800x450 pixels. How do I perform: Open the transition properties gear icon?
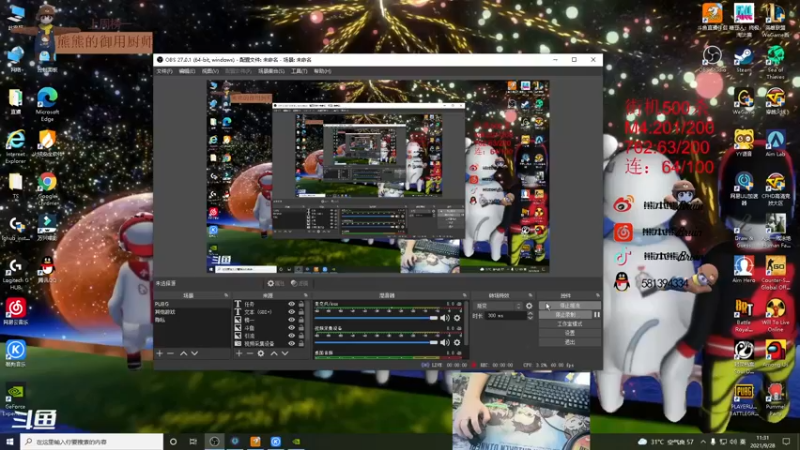529,306
